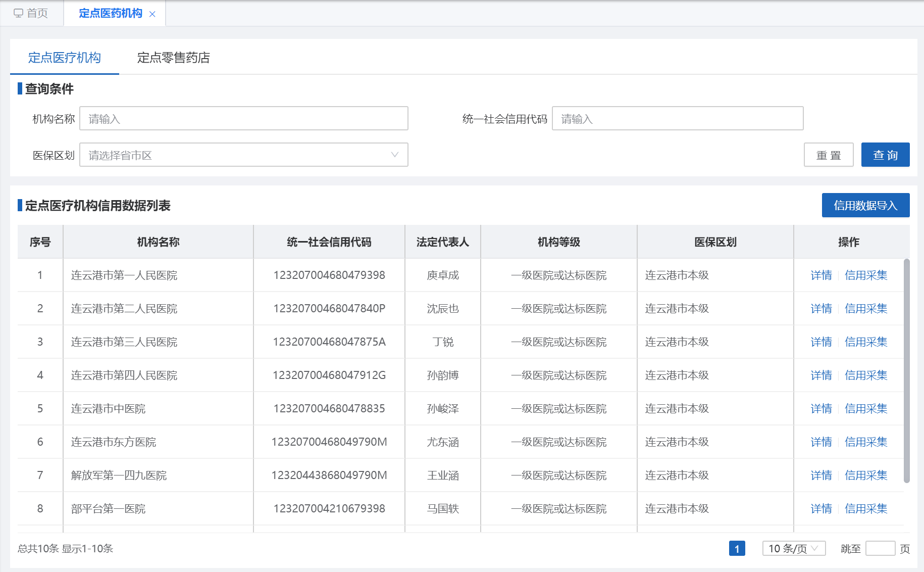This screenshot has height=572, width=924.
Task: Open the 10 条/页 page size dropdown
Action: pyautogui.click(x=794, y=548)
